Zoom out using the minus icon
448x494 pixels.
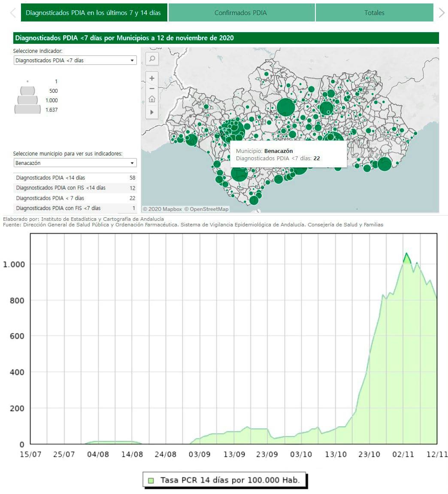(x=152, y=89)
